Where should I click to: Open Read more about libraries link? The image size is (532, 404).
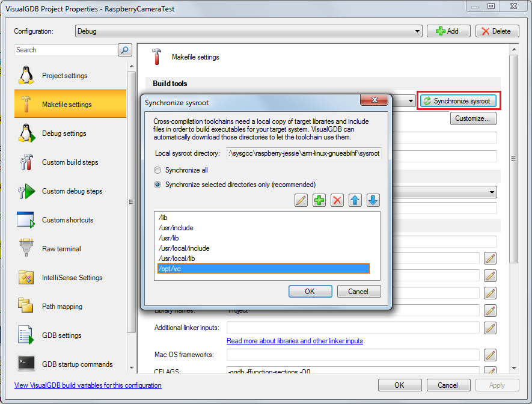click(295, 340)
